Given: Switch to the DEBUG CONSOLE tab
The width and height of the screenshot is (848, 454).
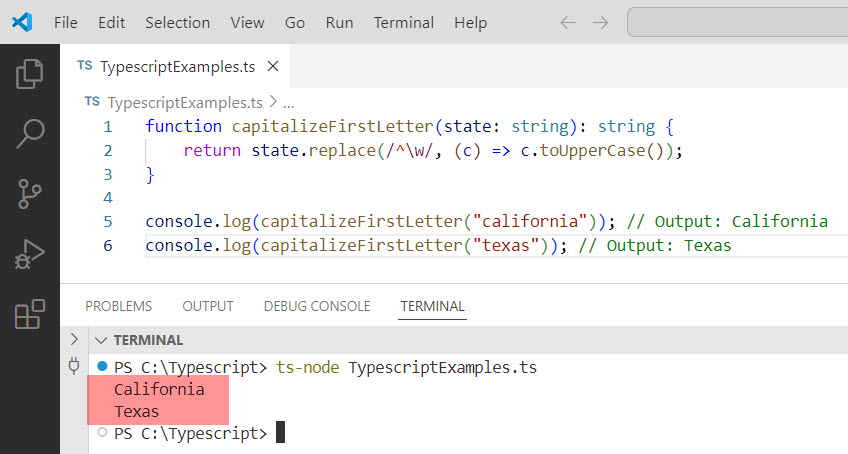Looking at the screenshot, I should pos(317,306).
